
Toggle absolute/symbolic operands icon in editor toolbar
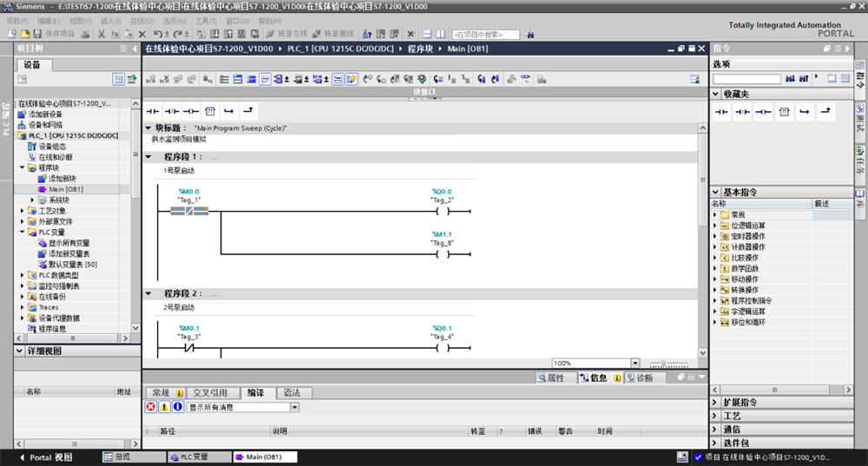[x=279, y=80]
